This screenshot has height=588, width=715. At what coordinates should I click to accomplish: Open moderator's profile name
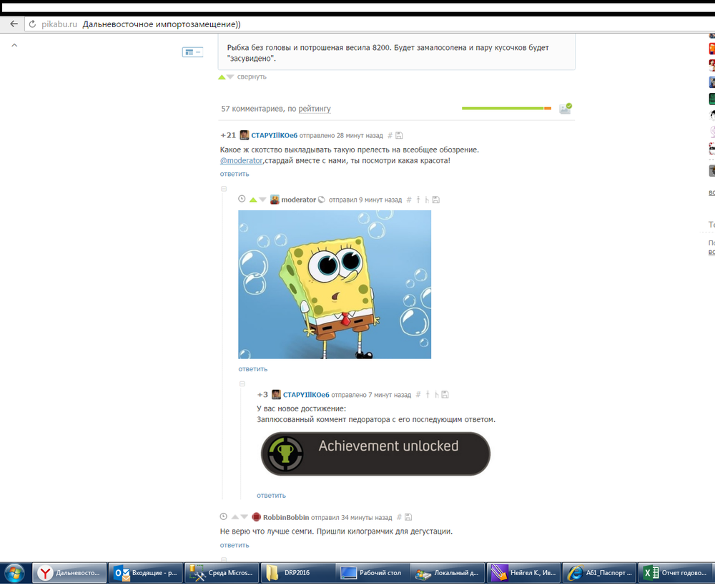(x=299, y=200)
